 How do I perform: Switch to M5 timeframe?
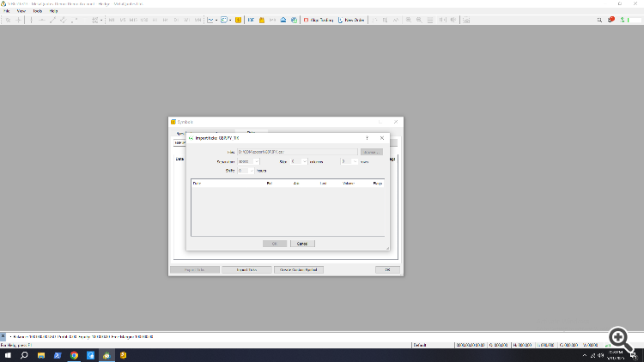coord(123,20)
